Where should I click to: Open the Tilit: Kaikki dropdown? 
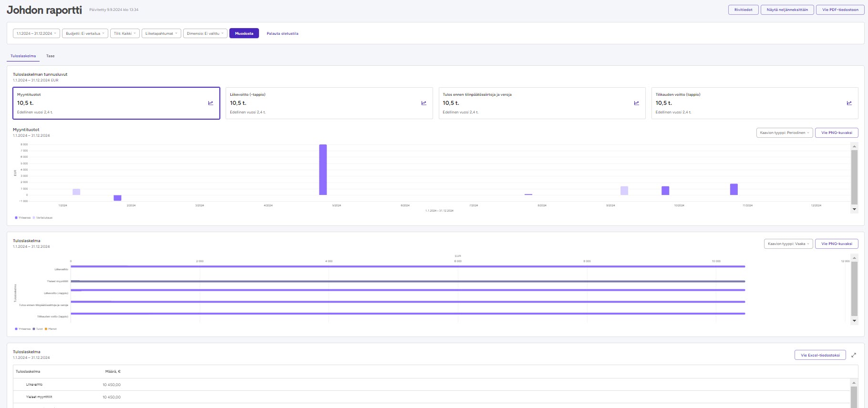[124, 33]
